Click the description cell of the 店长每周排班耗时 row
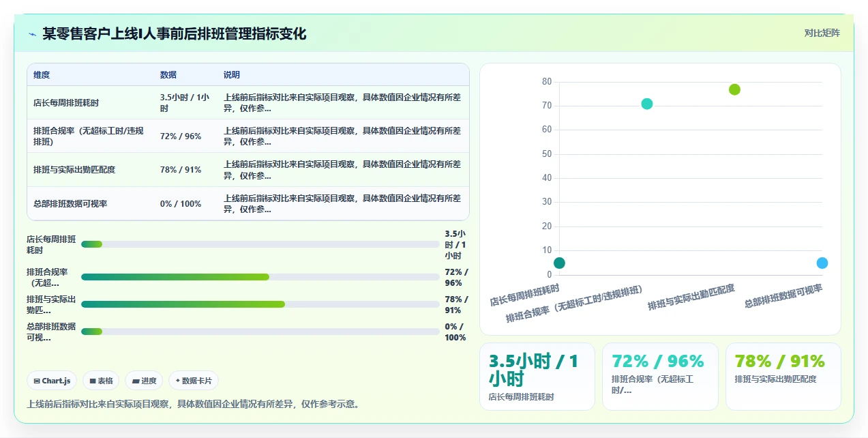 [x=342, y=103]
